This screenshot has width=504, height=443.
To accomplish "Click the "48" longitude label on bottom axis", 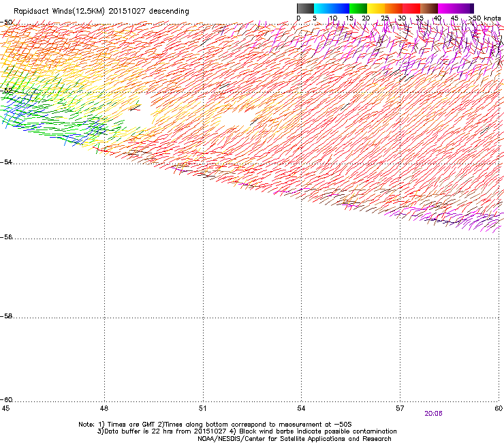I will point(104,408).
